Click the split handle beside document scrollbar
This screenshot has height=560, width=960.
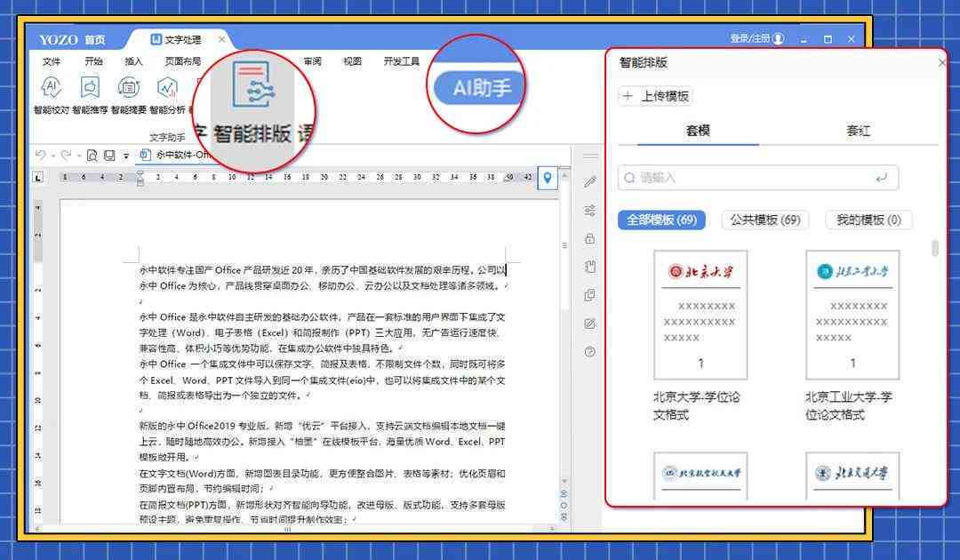click(564, 167)
